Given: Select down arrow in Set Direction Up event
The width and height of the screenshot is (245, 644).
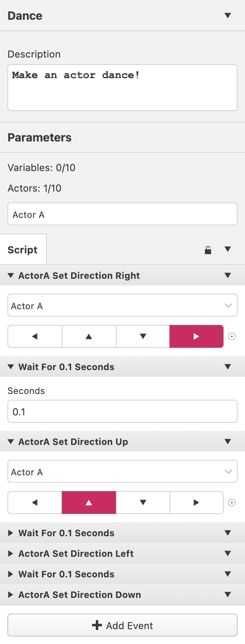Looking at the screenshot, I should pos(143,503).
